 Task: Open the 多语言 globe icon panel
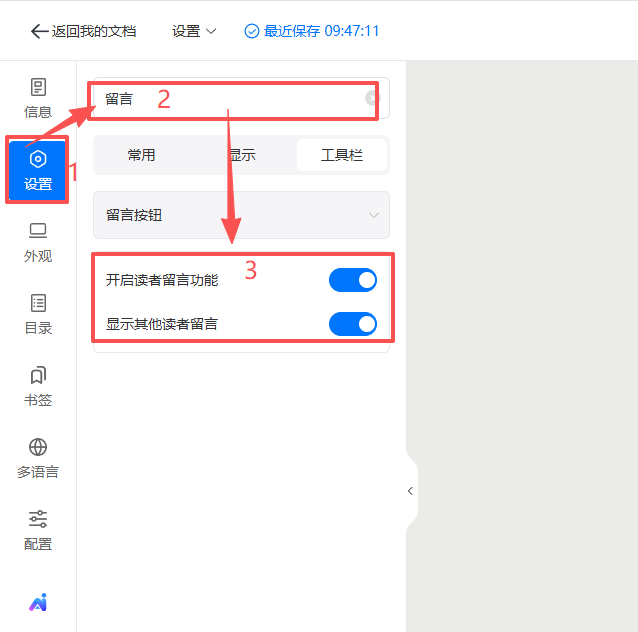click(x=38, y=458)
